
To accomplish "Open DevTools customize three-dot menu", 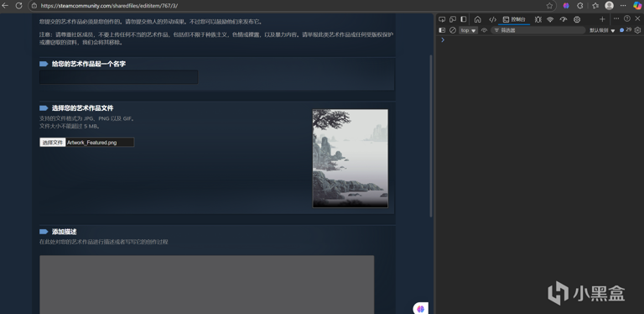I will pos(616,18).
